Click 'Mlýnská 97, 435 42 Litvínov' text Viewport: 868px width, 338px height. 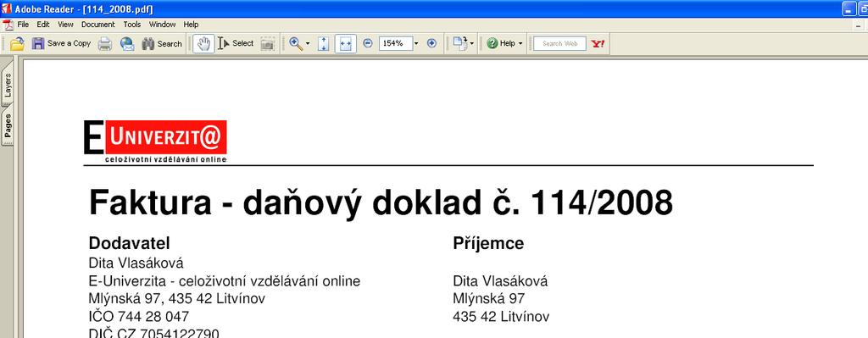tap(176, 299)
